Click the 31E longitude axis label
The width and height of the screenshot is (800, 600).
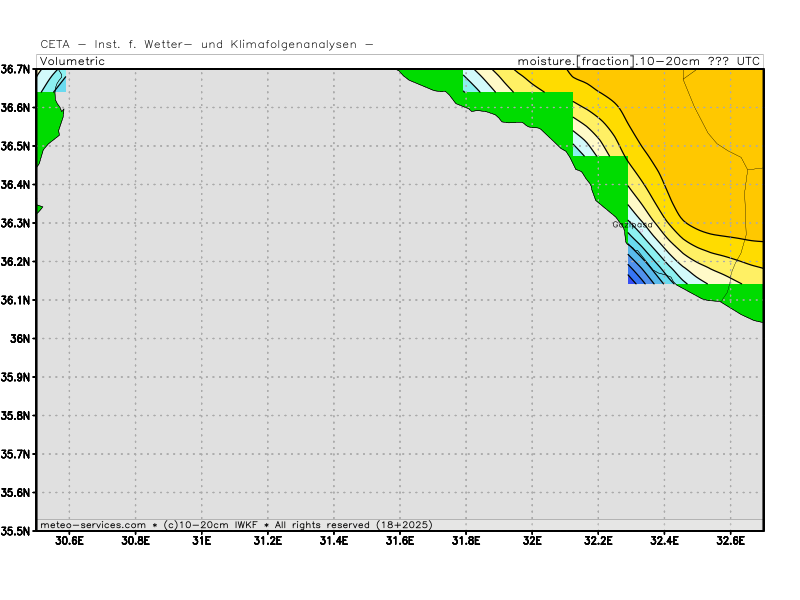pyautogui.click(x=202, y=541)
